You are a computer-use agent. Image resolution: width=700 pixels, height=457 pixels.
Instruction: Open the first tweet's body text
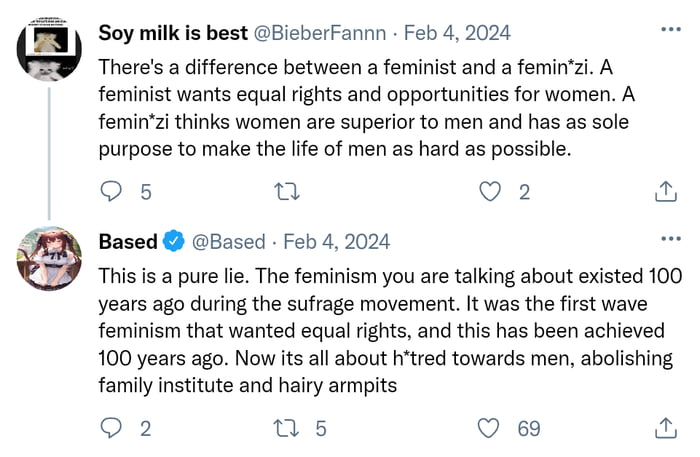tap(366, 108)
